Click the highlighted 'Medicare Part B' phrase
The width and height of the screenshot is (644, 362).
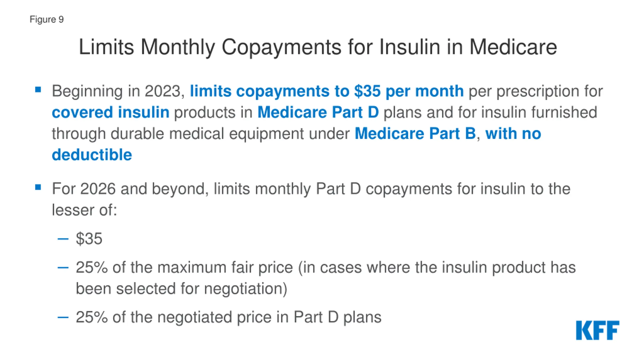415,133
